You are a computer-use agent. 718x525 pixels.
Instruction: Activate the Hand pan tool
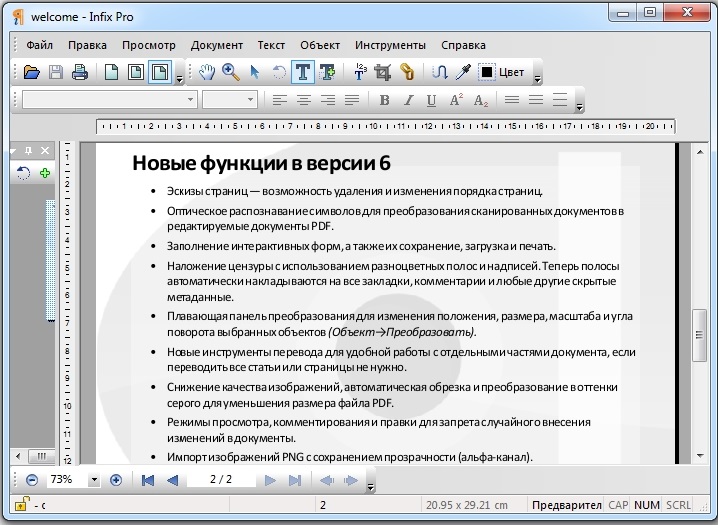(x=207, y=72)
